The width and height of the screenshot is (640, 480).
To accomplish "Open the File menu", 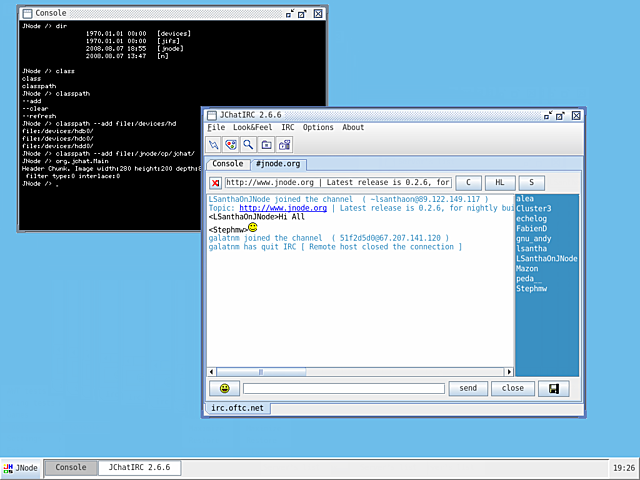I will pyautogui.click(x=216, y=127).
